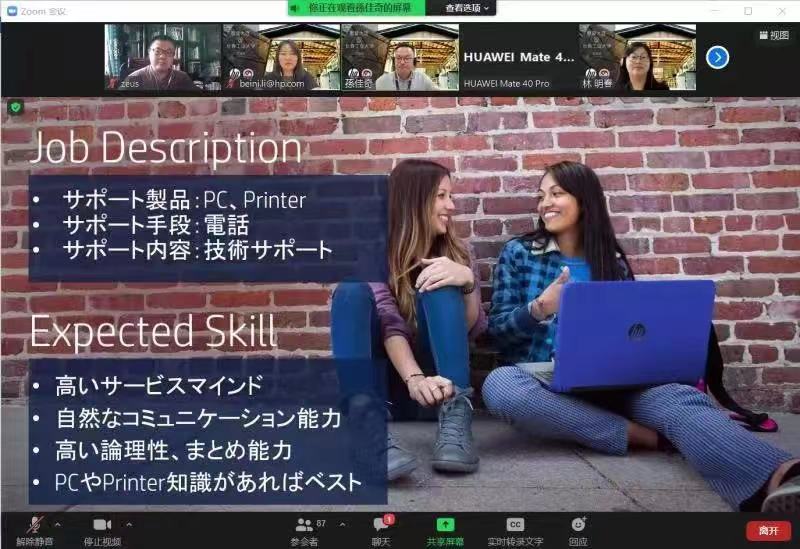Click the green encryption shield icon
800x549 pixels.
15,107
